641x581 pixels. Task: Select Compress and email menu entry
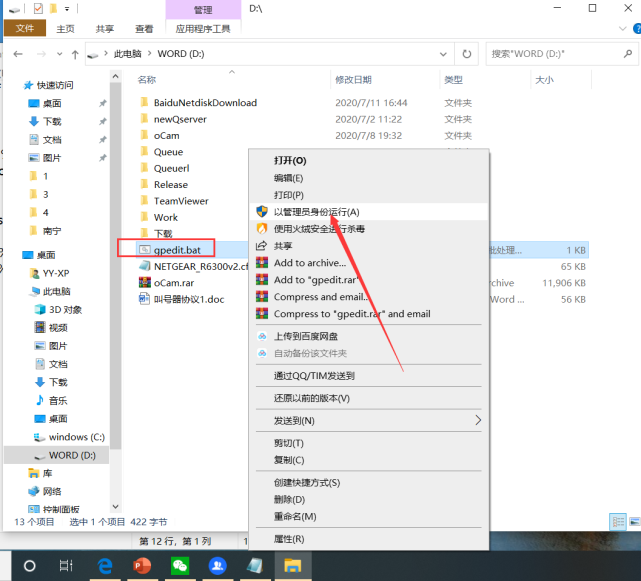click(320, 297)
